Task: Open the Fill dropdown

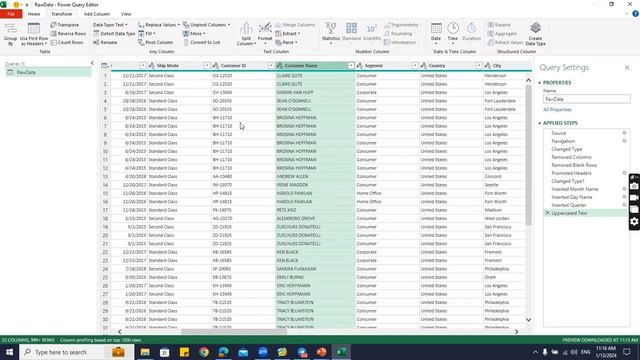Action: coord(147,33)
